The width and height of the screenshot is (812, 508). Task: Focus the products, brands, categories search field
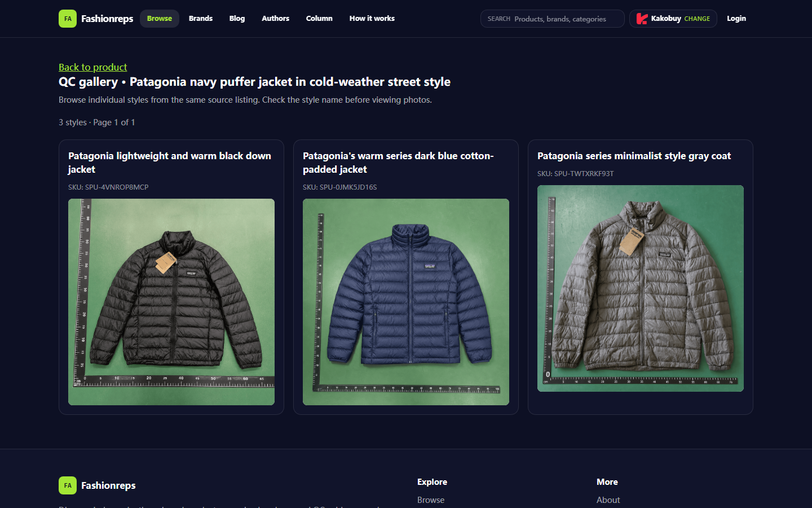pyautogui.click(x=553, y=19)
